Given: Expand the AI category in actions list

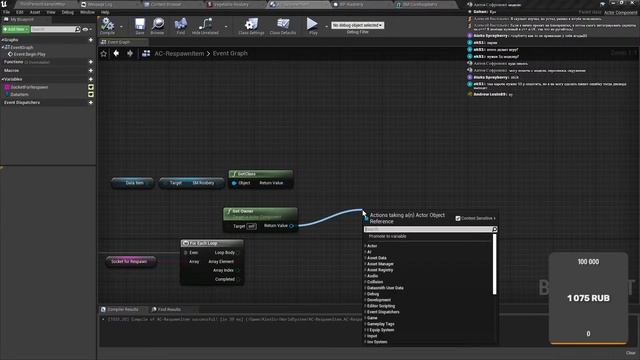Looking at the screenshot, I should point(365,252).
